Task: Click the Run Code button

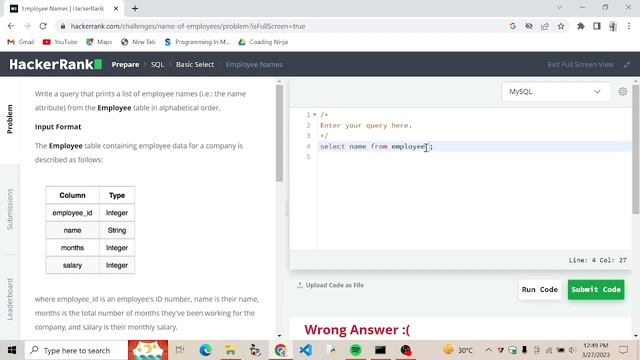Action: pyautogui.click(x=540, y=289)
